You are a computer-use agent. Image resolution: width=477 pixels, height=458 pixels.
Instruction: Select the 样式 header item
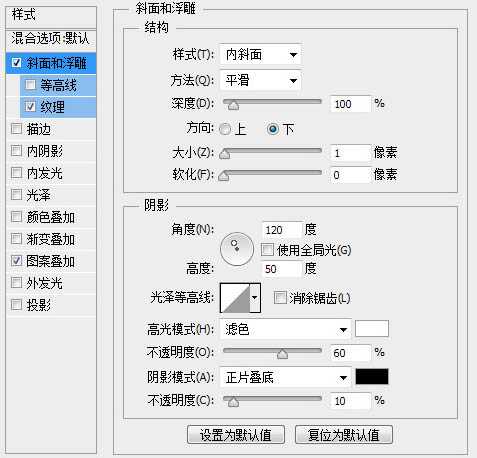[x=51, y=15]
